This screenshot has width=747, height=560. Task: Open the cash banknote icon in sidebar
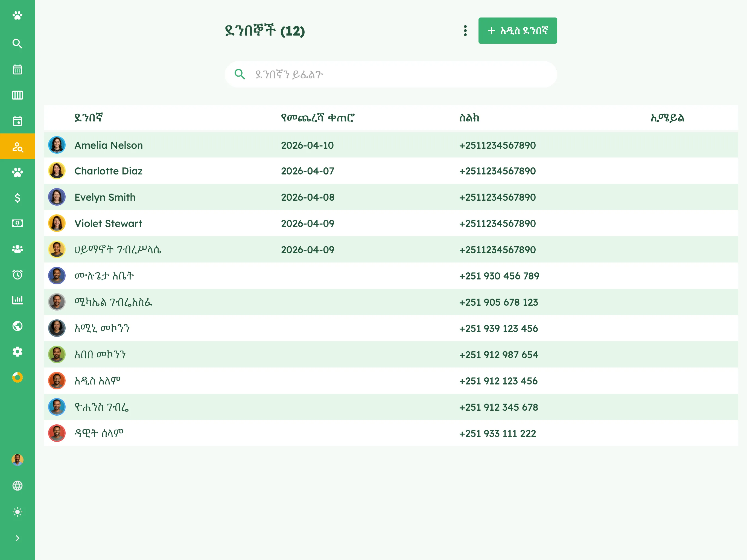coord(17,223)
